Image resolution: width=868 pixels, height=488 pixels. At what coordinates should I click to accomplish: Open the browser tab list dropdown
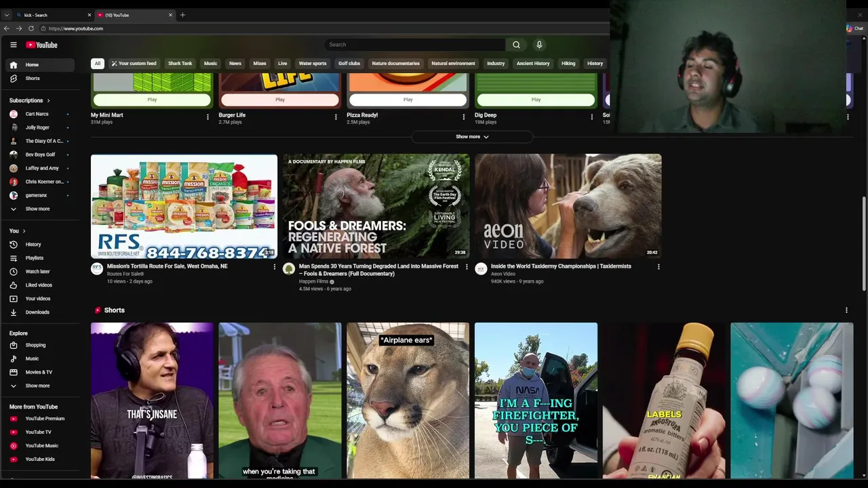6,15
